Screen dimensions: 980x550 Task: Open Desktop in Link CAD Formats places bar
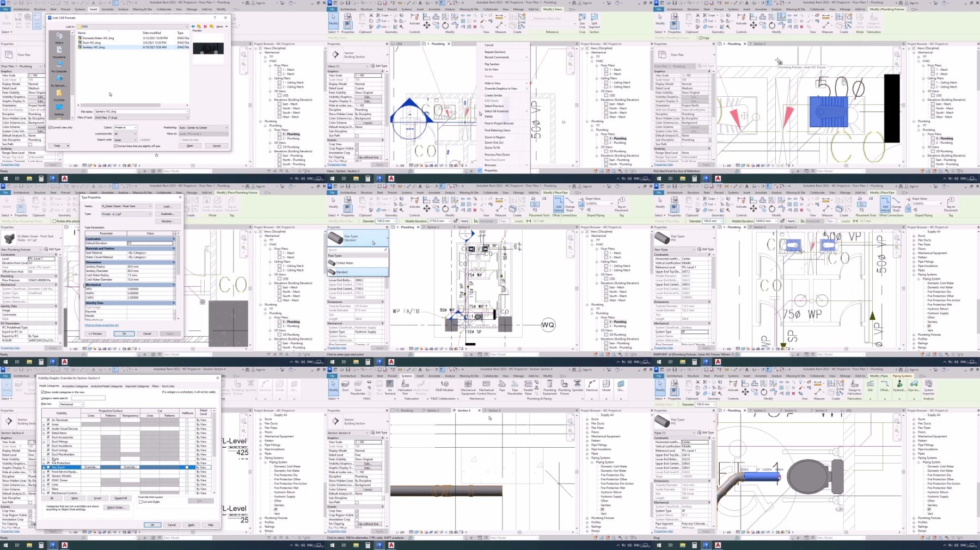[59, 109]
